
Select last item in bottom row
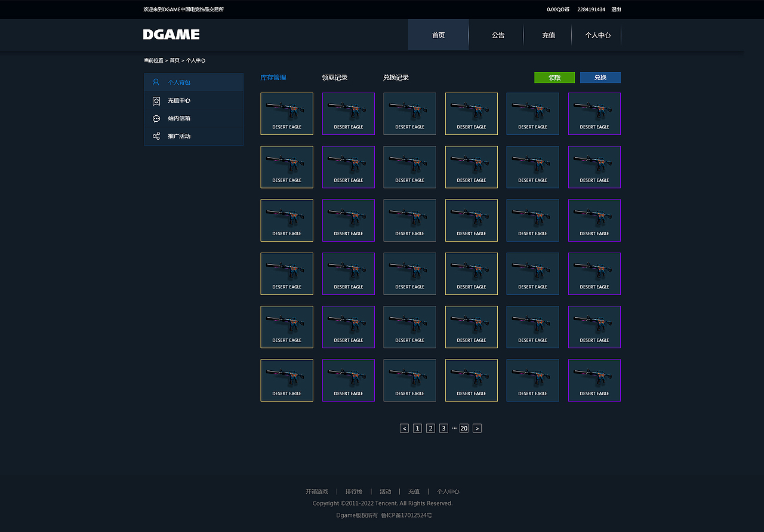[x=594, y=380]
